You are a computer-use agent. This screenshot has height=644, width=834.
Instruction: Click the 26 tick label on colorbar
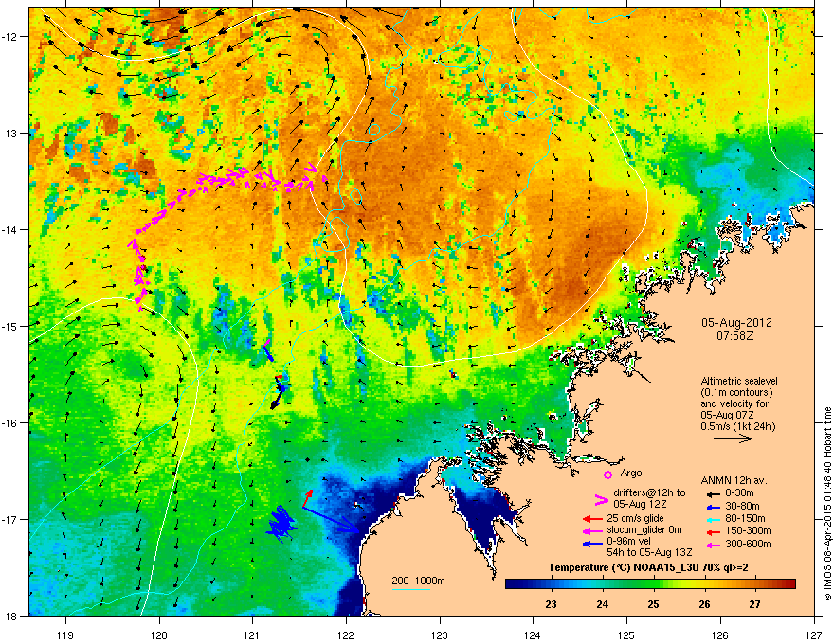704,604
